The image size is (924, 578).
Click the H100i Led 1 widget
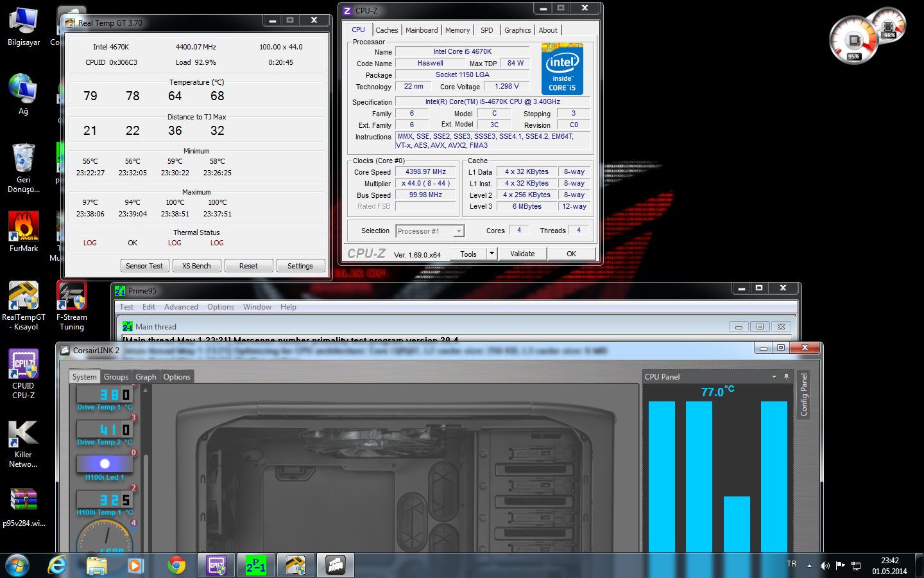(105, 468)
